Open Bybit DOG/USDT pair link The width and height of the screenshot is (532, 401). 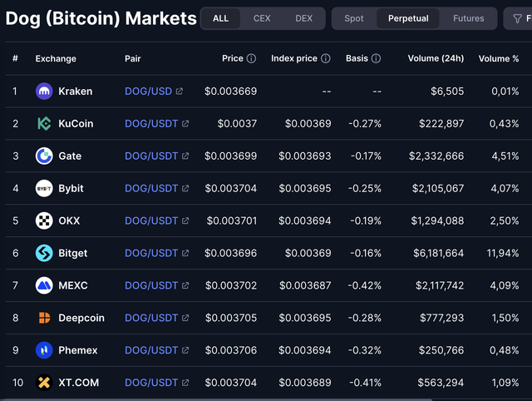pos(151,189)
